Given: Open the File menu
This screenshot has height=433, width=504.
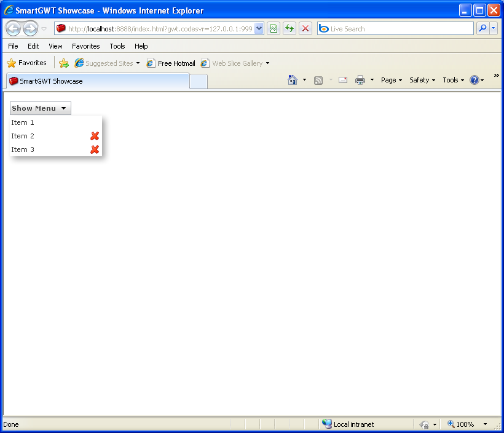Looking at the screenshot, I should click(x=13, y=46).
